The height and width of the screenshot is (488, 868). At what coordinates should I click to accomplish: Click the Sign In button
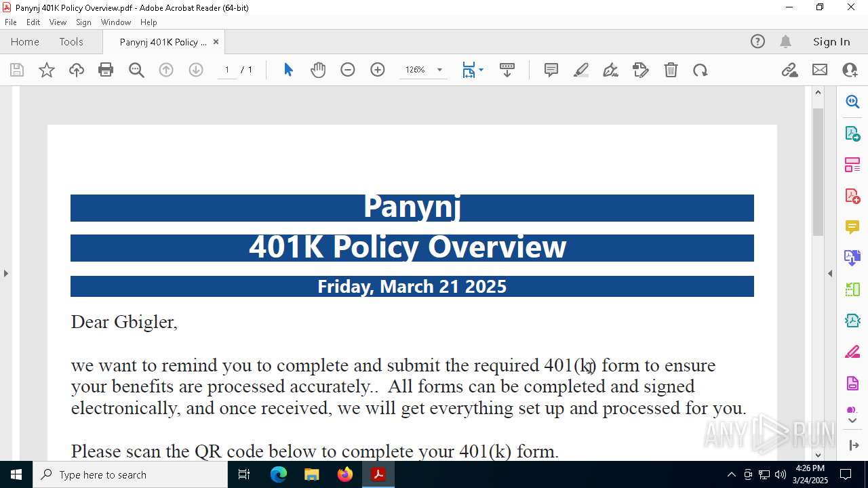click(x=831, y=41)
